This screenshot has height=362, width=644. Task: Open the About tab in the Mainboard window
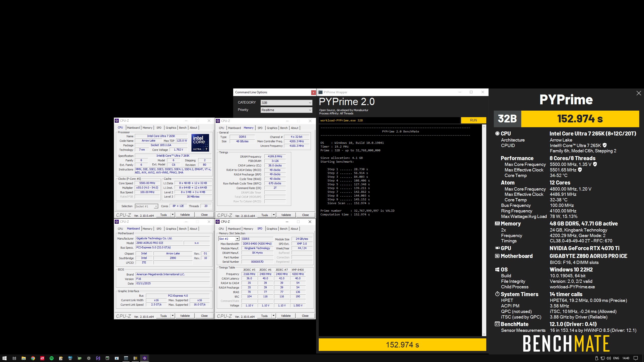(193, 229)
